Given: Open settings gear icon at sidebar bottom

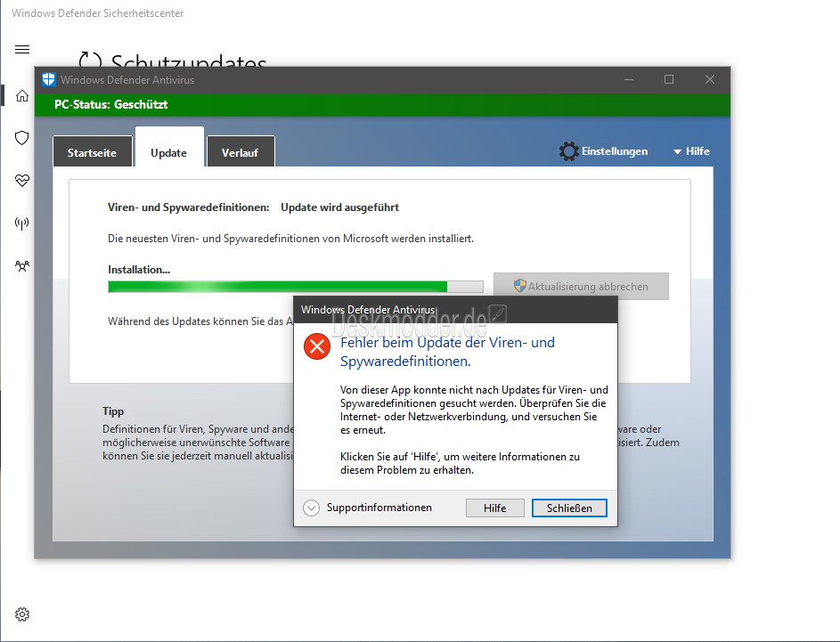Looking at the screenshot, I should (x=22, y=614).
